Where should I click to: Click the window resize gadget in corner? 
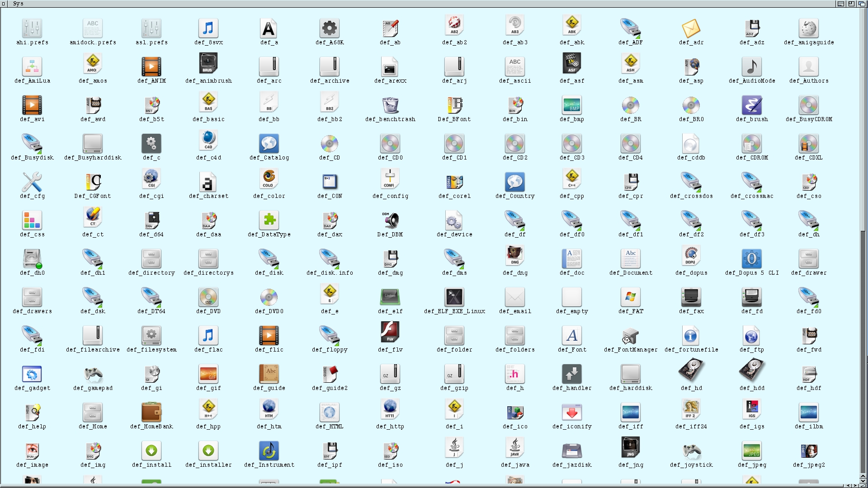click(x=863, y=486)
